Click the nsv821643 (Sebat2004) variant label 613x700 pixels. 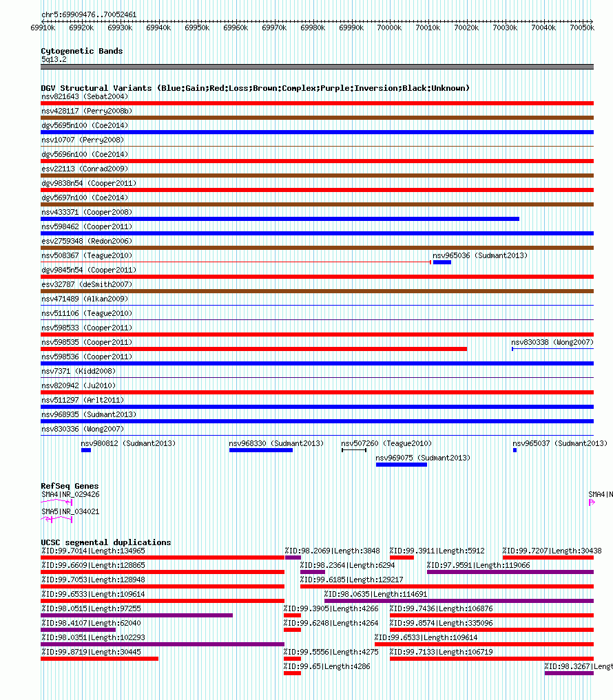(x=85, y=96)
